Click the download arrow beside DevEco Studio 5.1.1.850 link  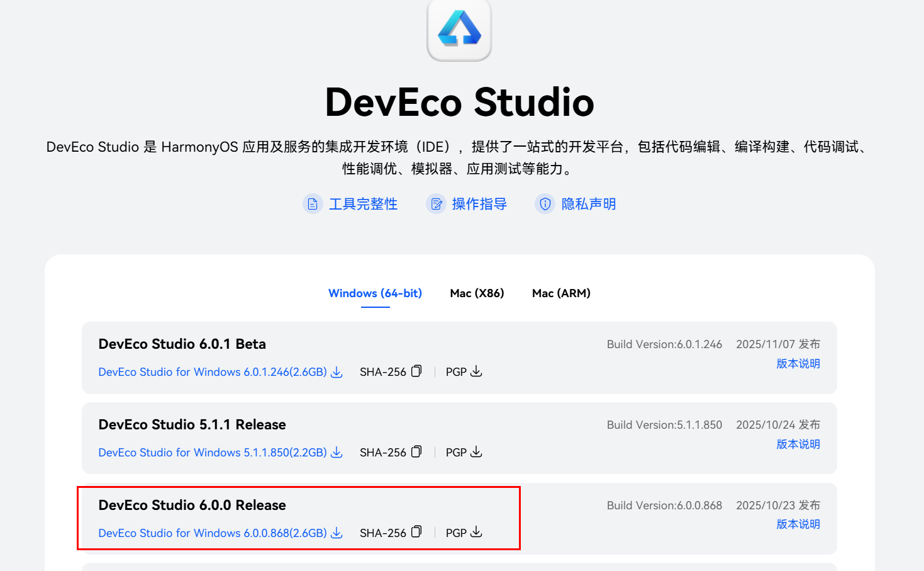(x=337, y=452)
